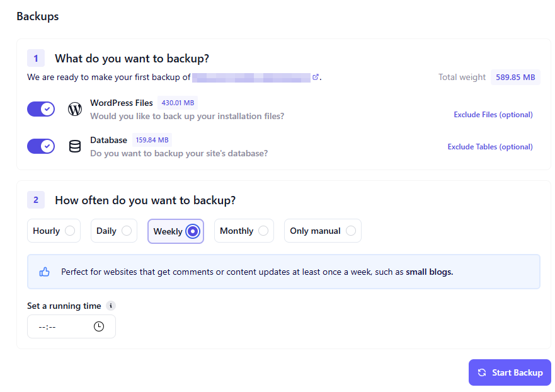Image resolution: width=555 pixels, height=392 pixels.
Task: Click the blurred site URL link
Action: point(251,77)
